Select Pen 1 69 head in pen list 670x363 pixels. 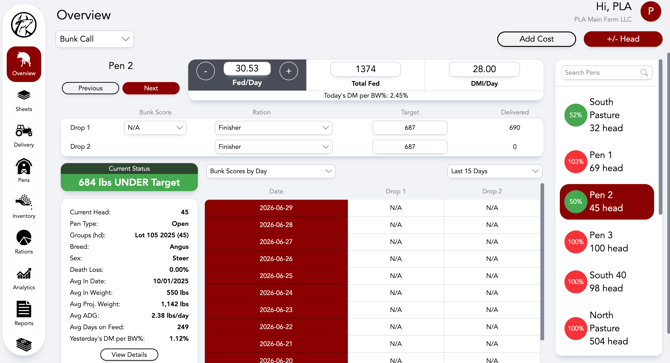point(607,161)
